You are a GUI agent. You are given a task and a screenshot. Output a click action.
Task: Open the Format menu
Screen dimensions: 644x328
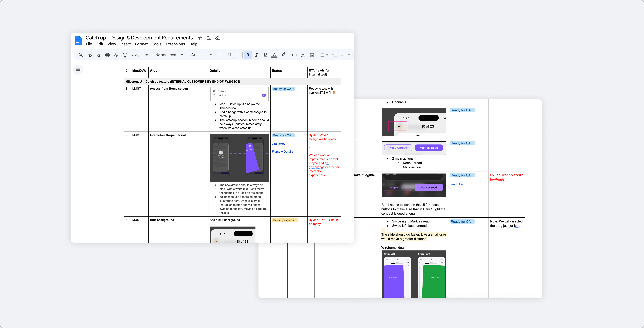pos(141,44)
